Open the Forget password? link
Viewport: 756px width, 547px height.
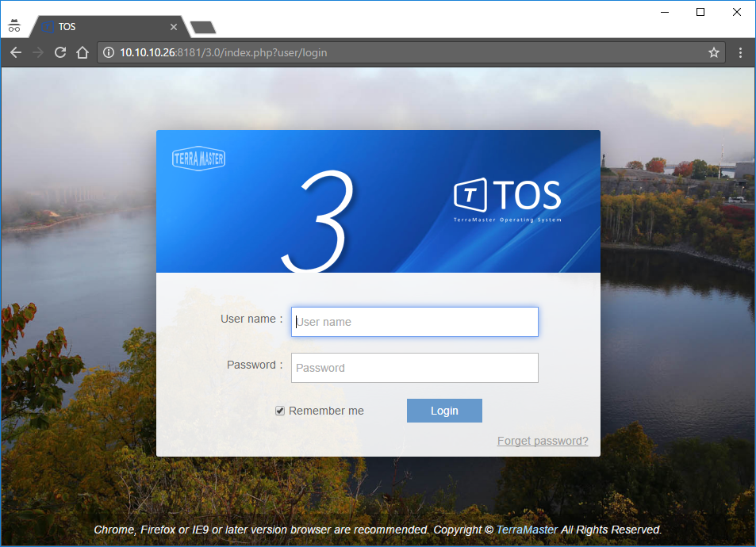click(543, 441)
